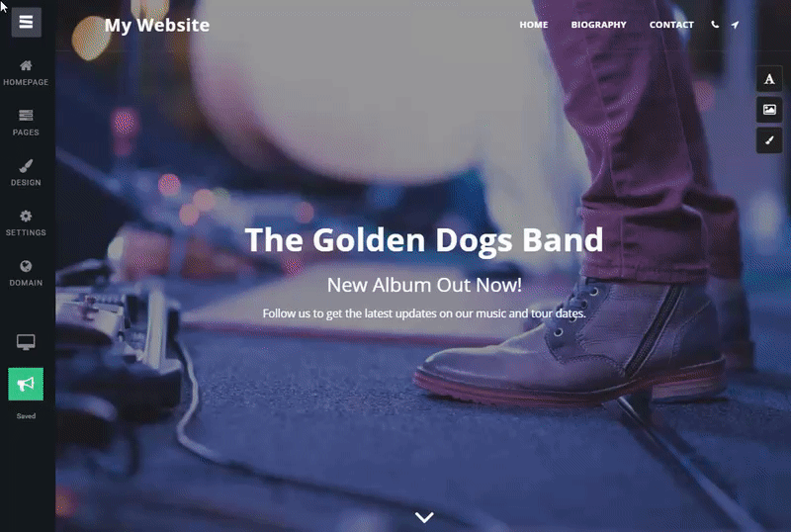This screenshot has height=532, width=791.
Task: Go to the Home menu item
Action: point(534,25)
